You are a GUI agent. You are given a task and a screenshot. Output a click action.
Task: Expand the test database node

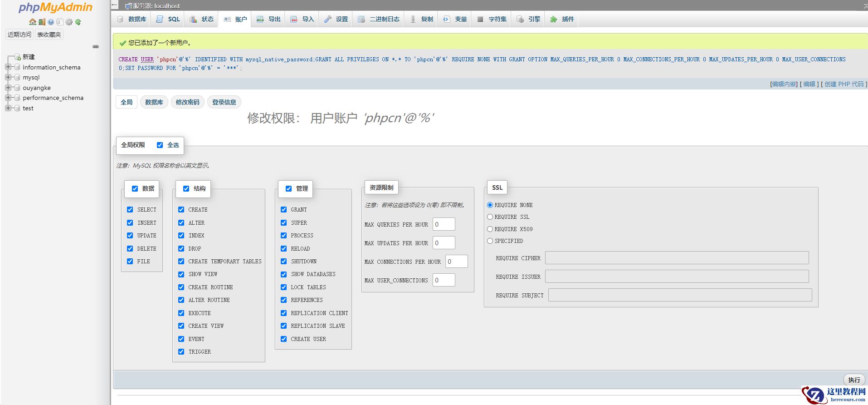tap(8, 108)
